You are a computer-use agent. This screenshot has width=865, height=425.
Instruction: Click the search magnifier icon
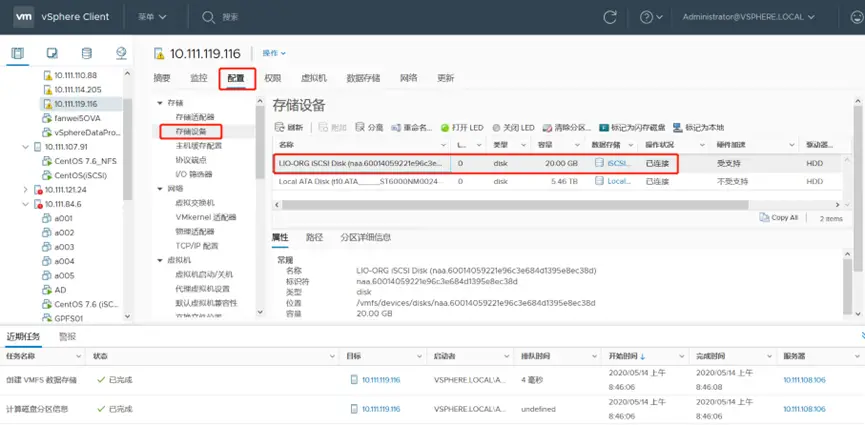[x=208, y=17]
